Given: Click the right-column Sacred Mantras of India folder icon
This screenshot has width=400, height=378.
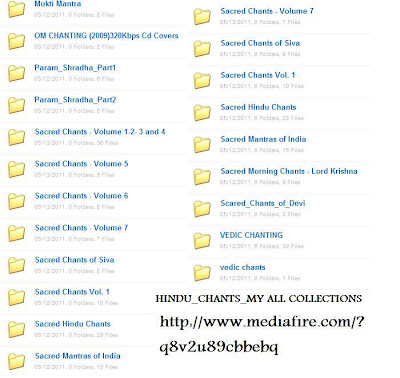Looking at the screenshot, I should click(x=202, y=144).
